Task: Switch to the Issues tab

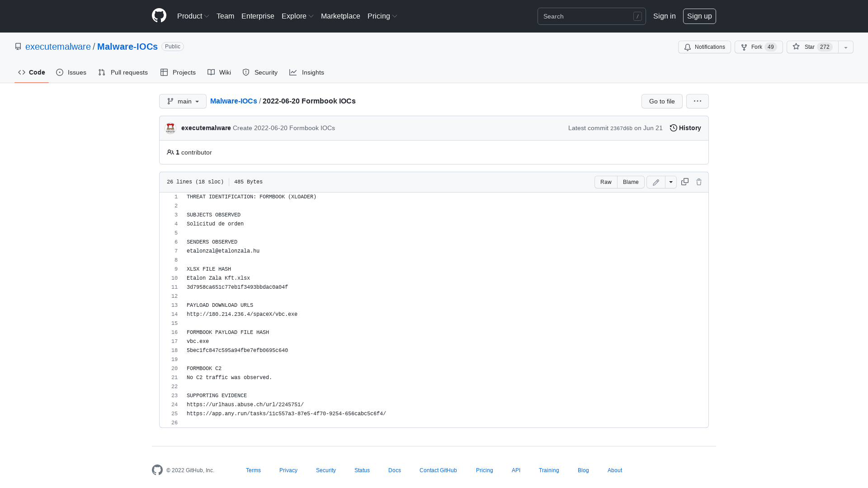Action: 71,72
